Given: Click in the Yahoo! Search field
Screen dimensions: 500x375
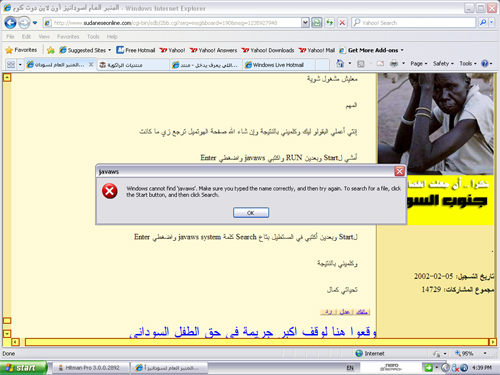Looking at the screenshot, I should pyautogui.click(x=413, y=23).
